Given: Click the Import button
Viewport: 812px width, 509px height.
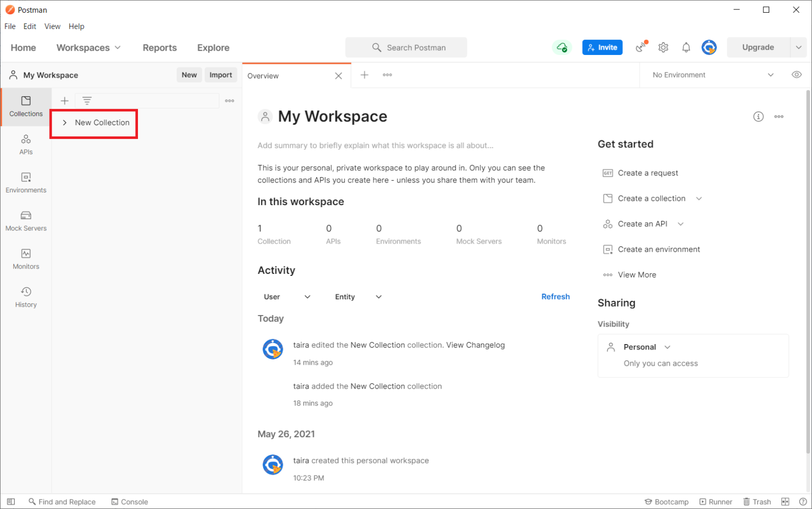Looking at the screenshot, I should pyautogui.click(x=220, y=75).
